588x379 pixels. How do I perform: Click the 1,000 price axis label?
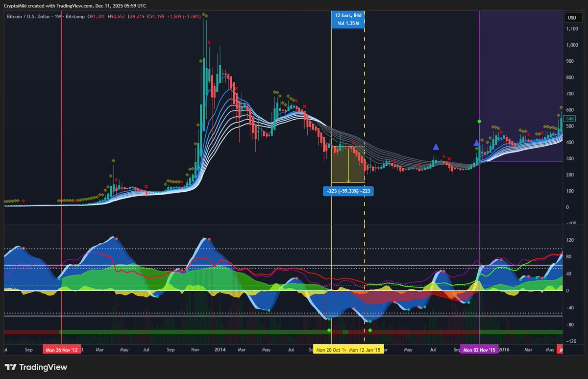point(571,46)
